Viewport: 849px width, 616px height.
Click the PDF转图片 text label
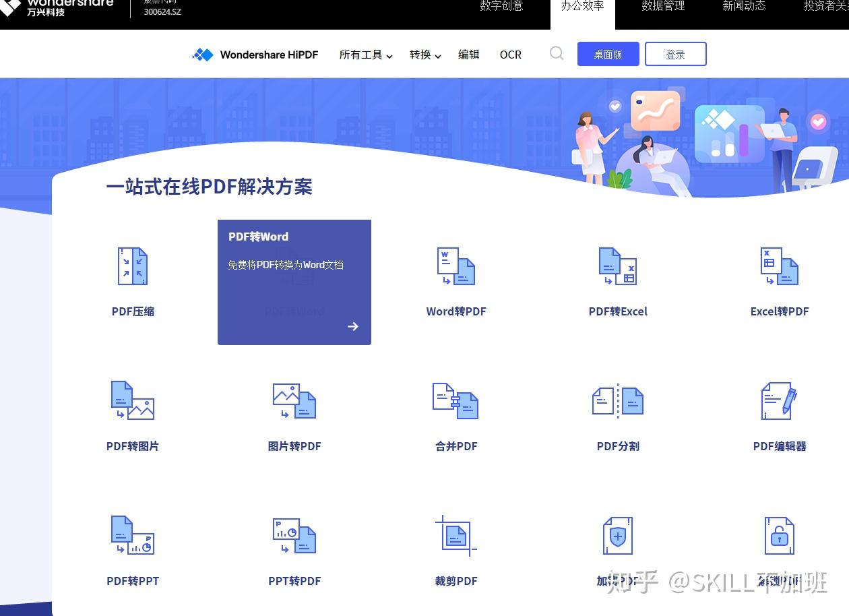pos(133,446)
